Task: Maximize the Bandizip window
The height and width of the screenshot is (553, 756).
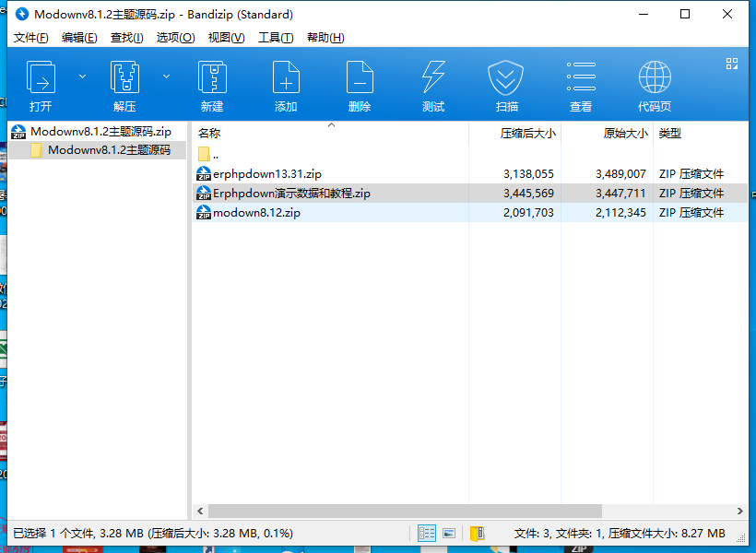Action: (685, 14)
